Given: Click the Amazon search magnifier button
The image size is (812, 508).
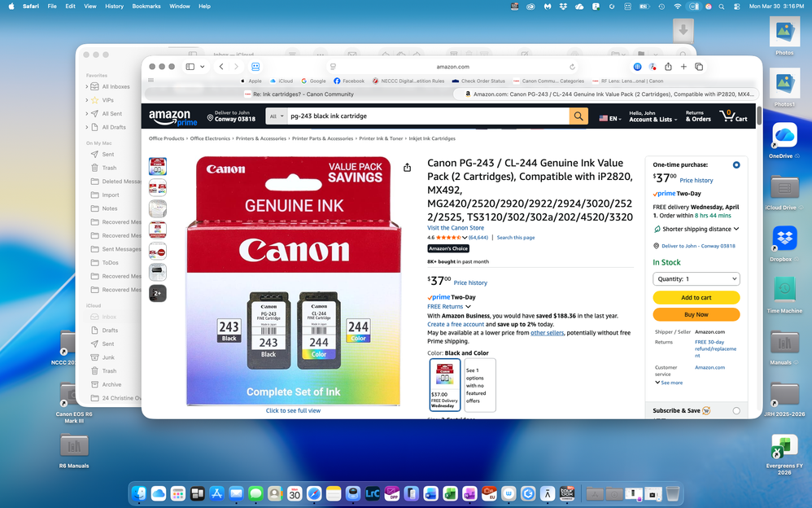Looking at the screenshot, I should 578,116.
